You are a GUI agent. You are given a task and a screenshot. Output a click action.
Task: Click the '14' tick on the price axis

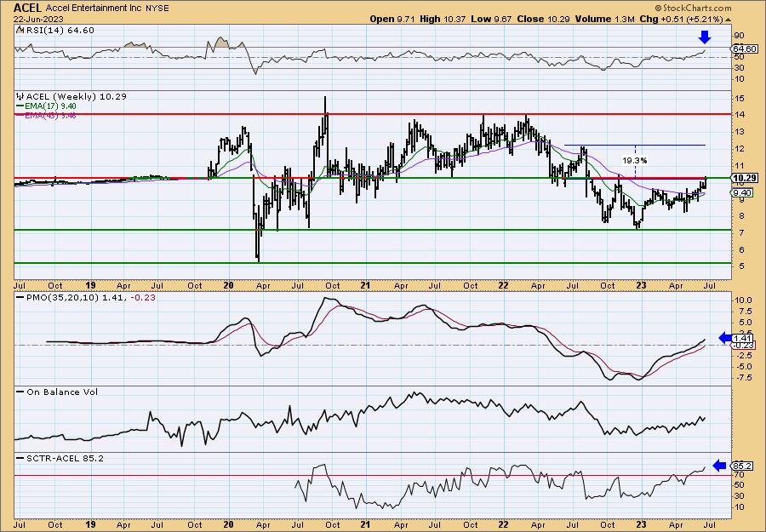739,115
